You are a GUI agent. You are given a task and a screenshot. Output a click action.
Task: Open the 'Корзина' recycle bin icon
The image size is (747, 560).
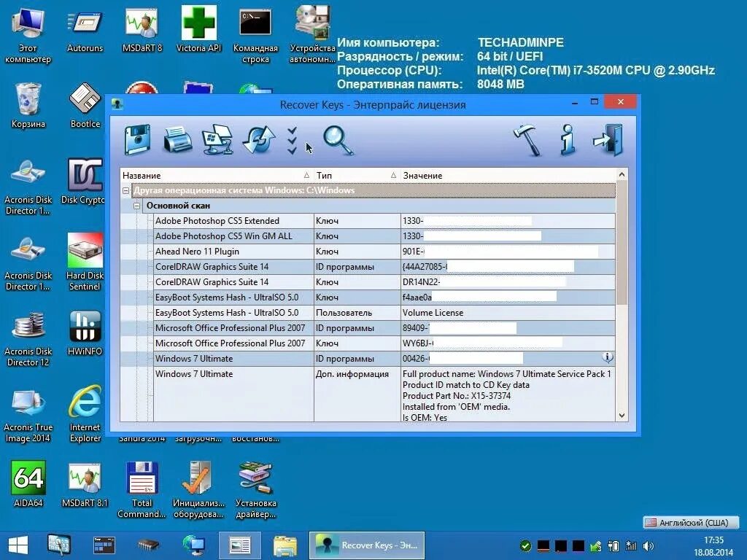[x=28, y=106]
